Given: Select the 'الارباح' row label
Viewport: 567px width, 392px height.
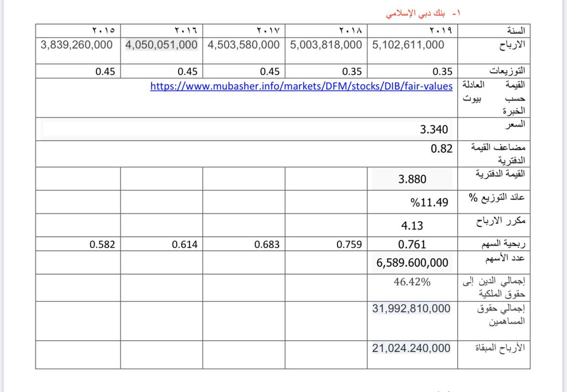Looking at the screenshot, I should [x=512, y=45].
